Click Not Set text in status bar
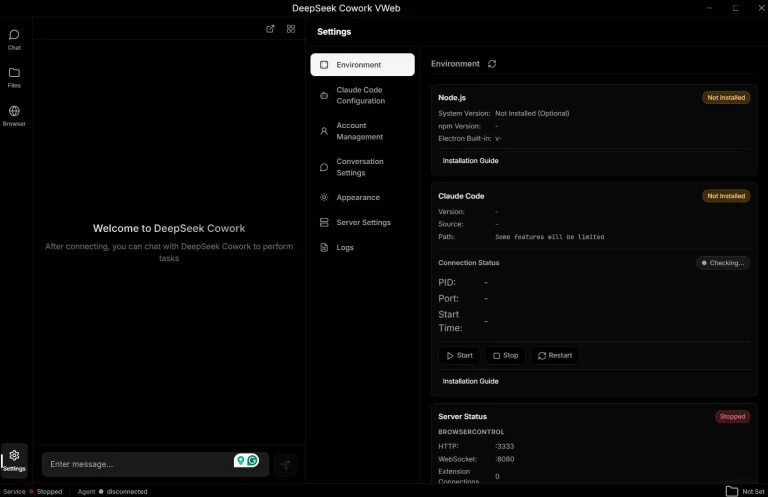The height and width of the screenshot is (497, 768). [x=753, y=492]
